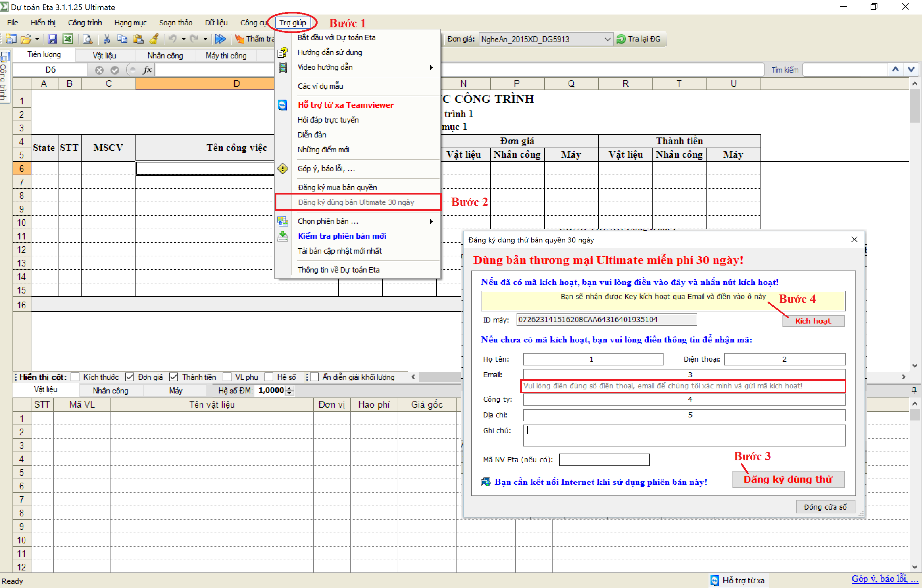Viewport: 922px width, 588px height.
Task: Click the pin icon on the lower panel
Action: coord(914,390)
